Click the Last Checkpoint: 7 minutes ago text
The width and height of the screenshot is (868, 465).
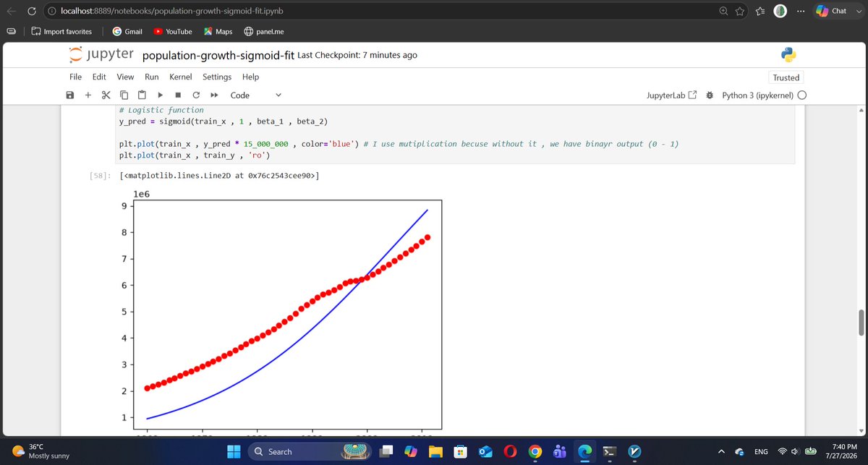pyautogui.click(x=357, y=55)
